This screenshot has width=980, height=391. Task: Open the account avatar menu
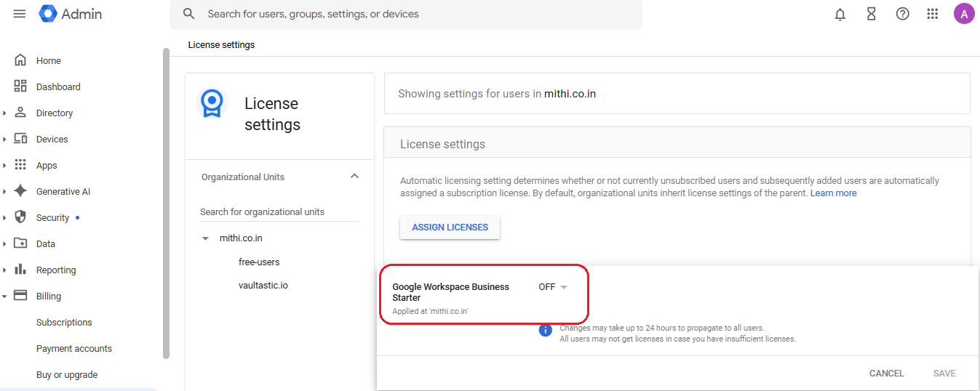pyautogui.click(x=964, y=14)
